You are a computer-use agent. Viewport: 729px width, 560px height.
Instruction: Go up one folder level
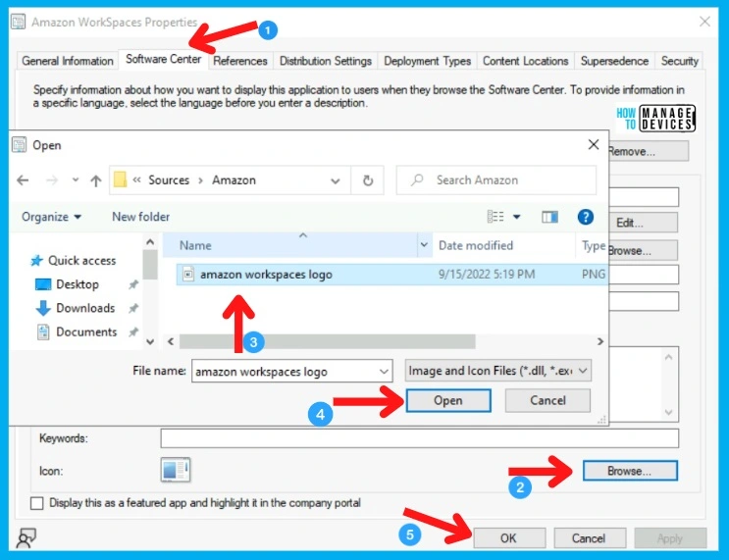[x=96, y=180]
